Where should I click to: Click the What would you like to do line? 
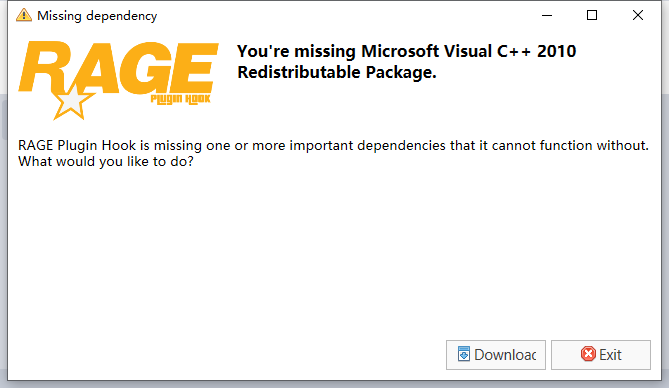106,162
